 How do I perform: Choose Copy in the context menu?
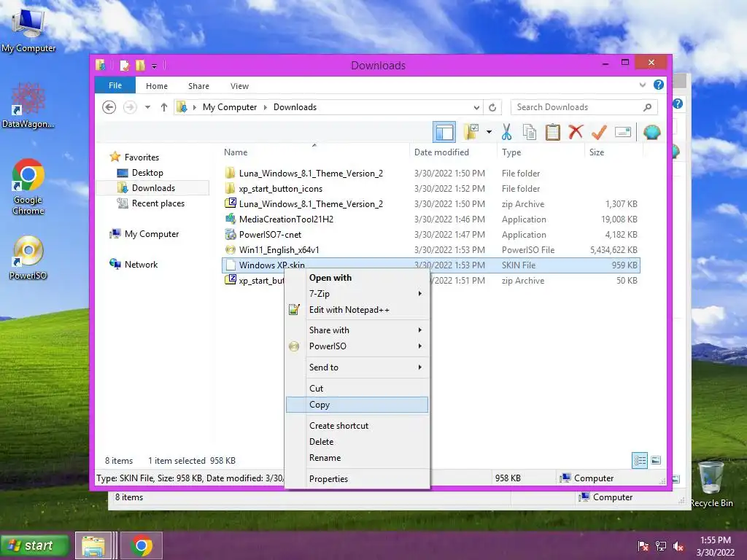pos(357,405)
